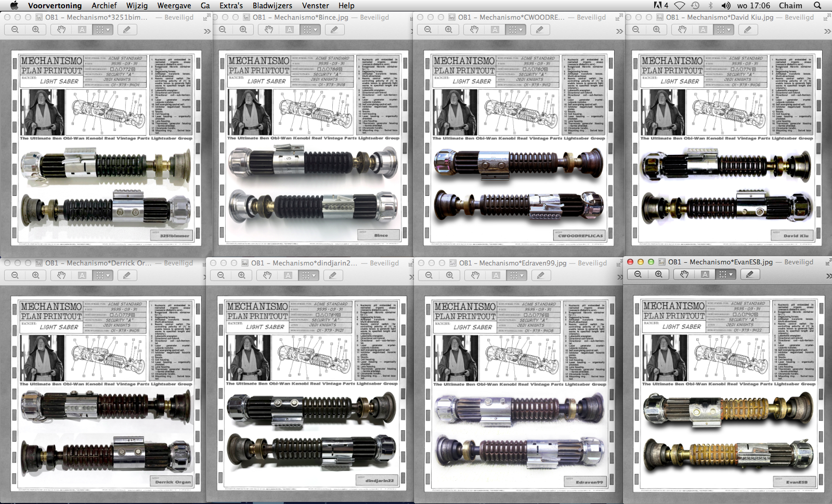This screenshot has width=832, height=504.
Task: Show annotation toolbar in Bince.jpg window
Action: tap(334, 30)
